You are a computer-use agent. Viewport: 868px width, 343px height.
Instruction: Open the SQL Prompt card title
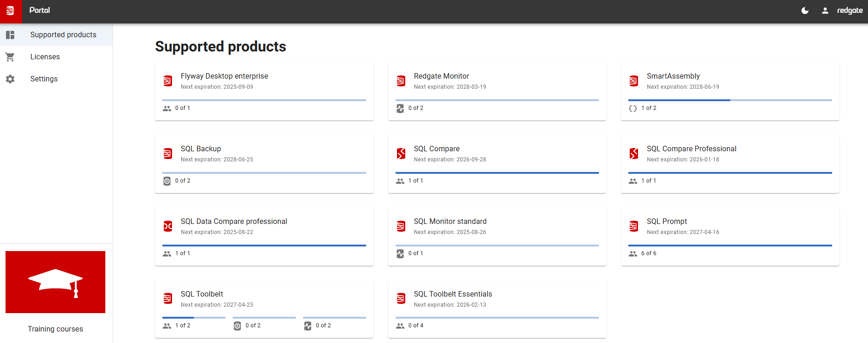(x=667, y=221)
